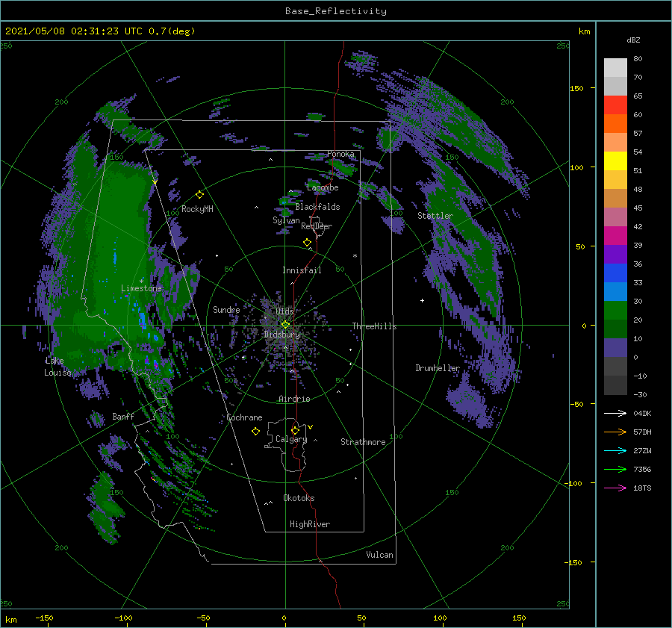Screen dimensions: 672x628
Task: Click the white 04DK arrow legend
Action: click(615, 413)
